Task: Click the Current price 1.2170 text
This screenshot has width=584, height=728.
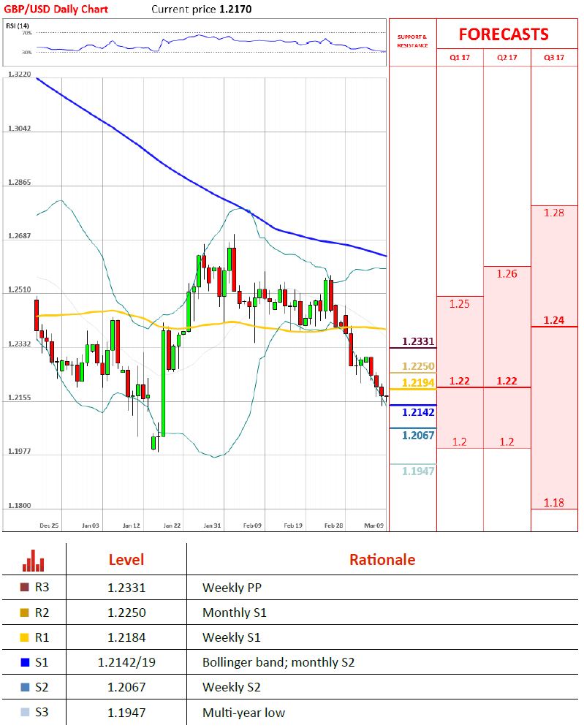Action: tap(197, 10)
